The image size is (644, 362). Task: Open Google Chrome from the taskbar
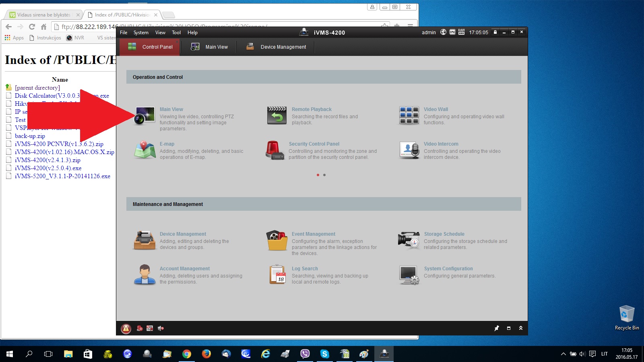(186, 354)
